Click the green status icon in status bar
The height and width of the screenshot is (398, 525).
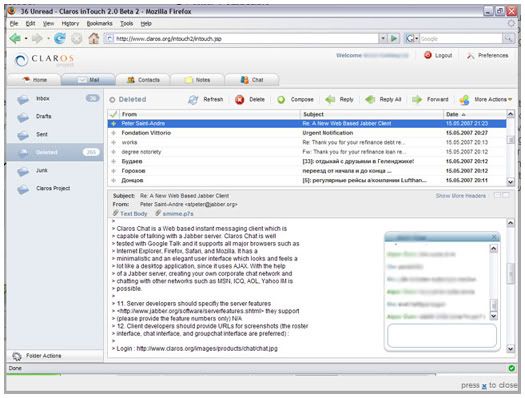coord(512,369)
